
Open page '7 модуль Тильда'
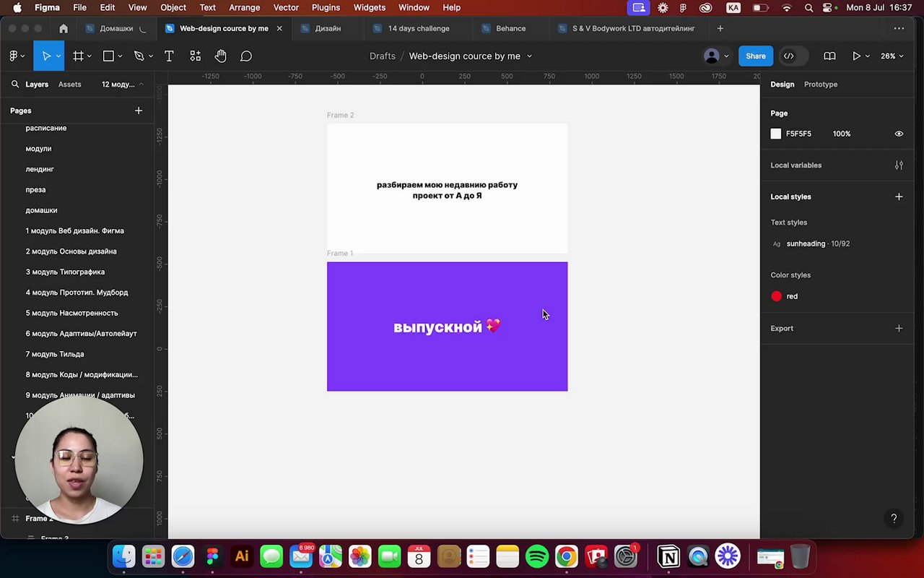pos(55,354)
